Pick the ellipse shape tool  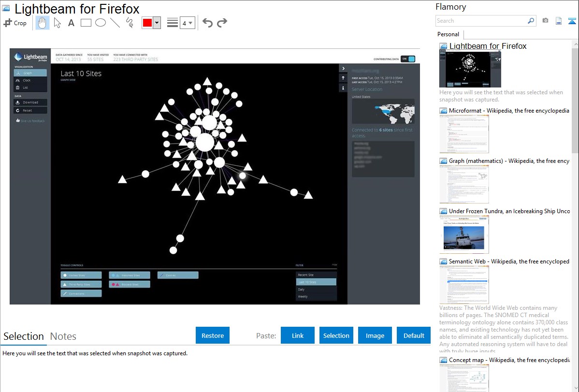(101, 23)
